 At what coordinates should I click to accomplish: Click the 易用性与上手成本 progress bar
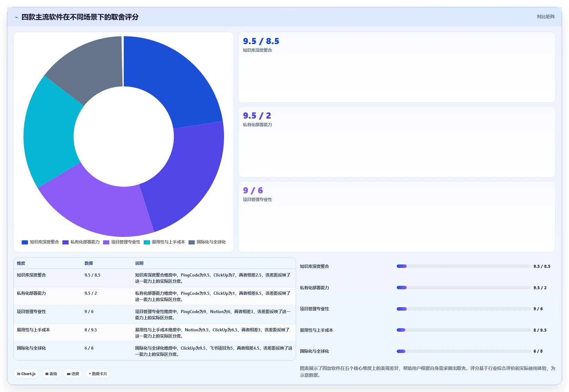click(464, 330)
